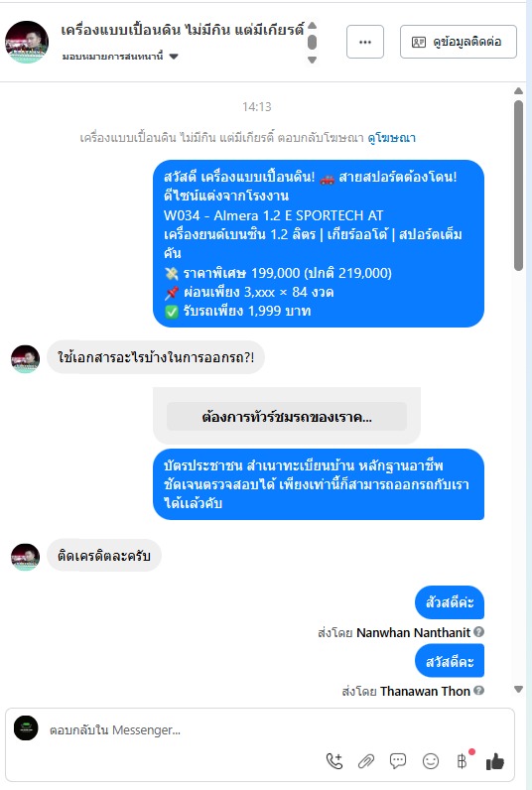Viewport: 532px width, 790px height.
Task: Click the ดูข้อมูลติดต่อ contact info button
Action: (x=458, y=42)
